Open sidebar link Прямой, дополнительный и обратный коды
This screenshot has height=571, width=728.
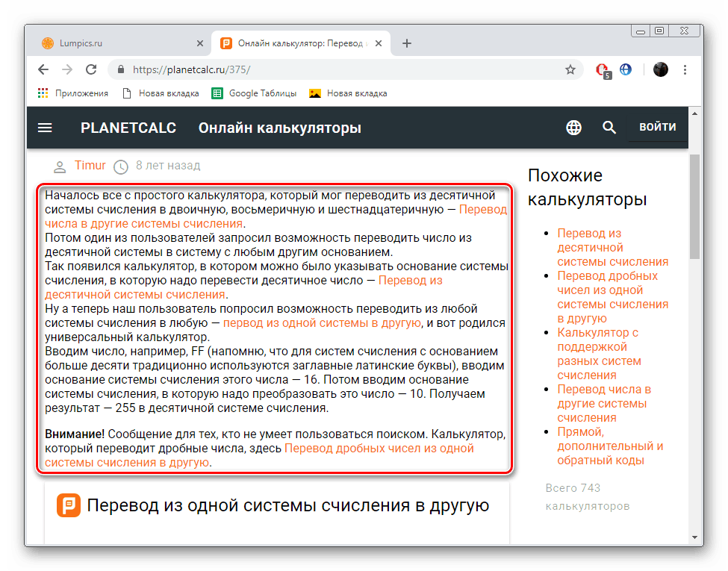610,446
